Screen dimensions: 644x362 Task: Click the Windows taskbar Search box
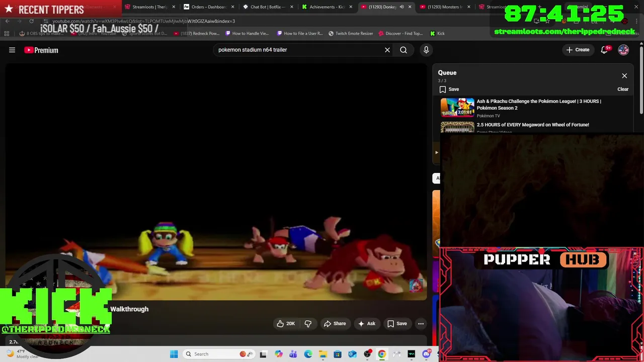(x=218, y=354)
